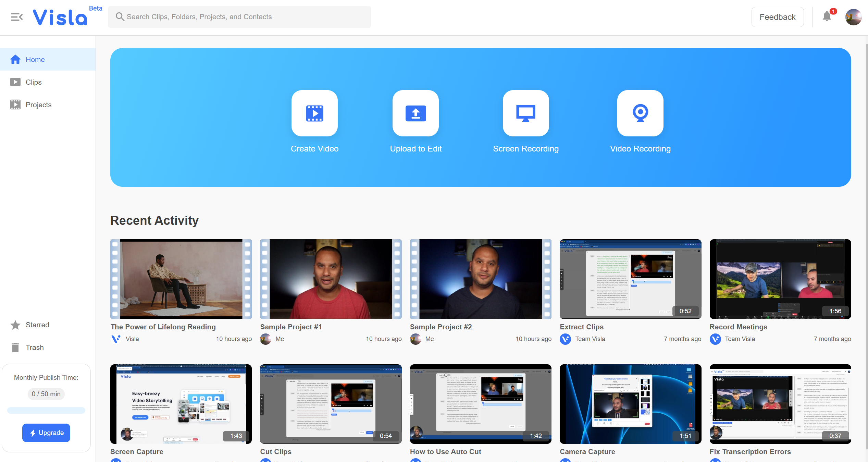Open the Trash folder
868x462 pixels.
click(35, 348)
